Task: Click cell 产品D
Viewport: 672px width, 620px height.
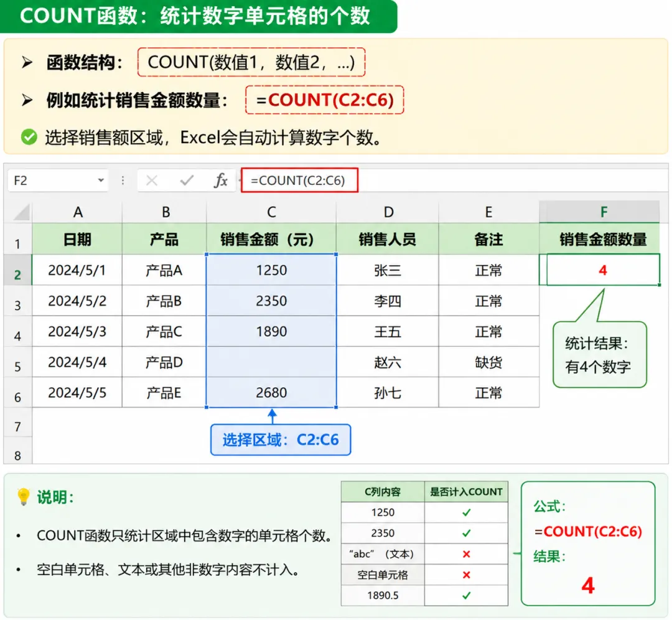Action: 164,362
